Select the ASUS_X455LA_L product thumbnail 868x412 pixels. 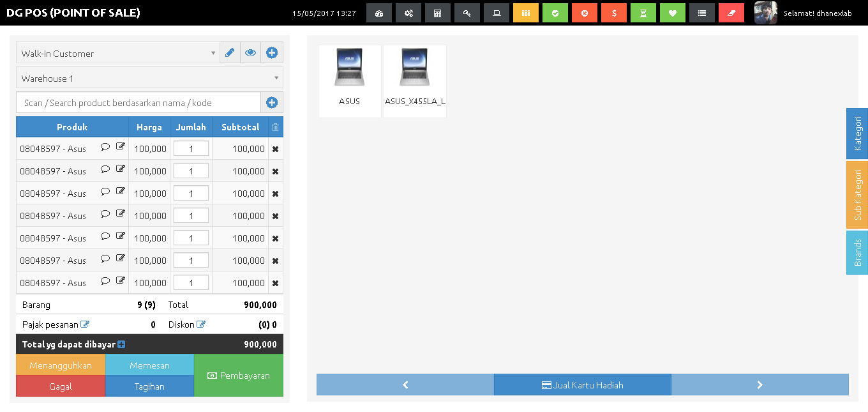415,81
